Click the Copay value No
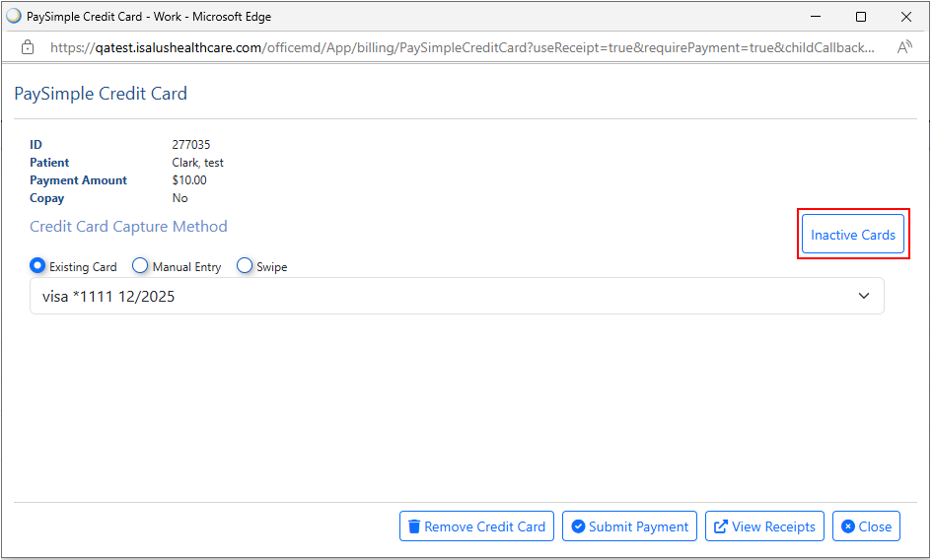This screenshot has width=933, height=560. point(179,198)
